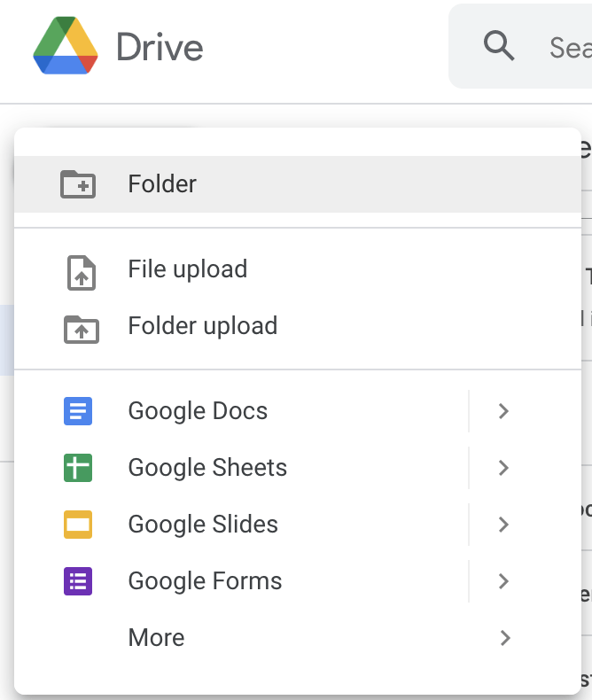Screen dimensions: 592x700
Task: Click the search magnifier icon
Action: pos(499,45)
